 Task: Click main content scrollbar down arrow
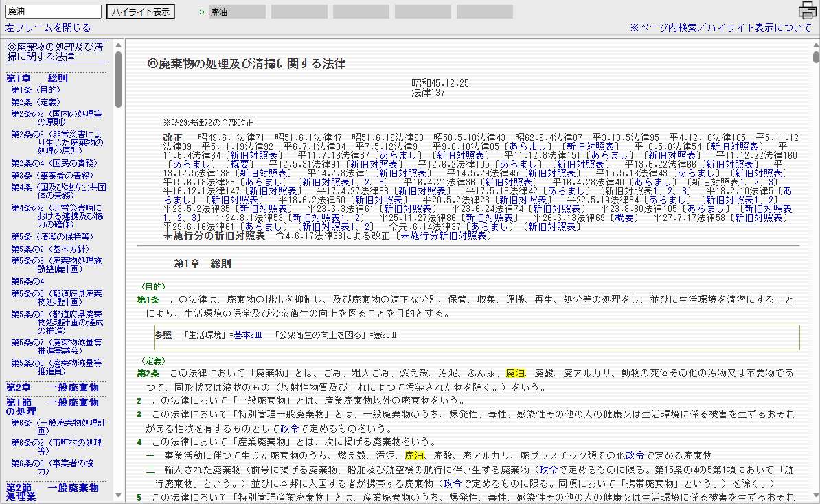(x=817, y=495)
